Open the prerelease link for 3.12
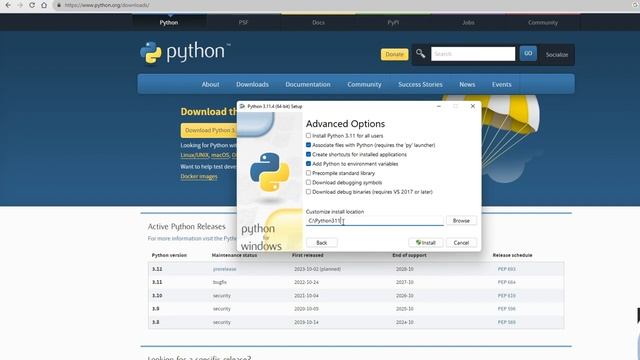Screen dimensions: 640x360 click(224, 269)
